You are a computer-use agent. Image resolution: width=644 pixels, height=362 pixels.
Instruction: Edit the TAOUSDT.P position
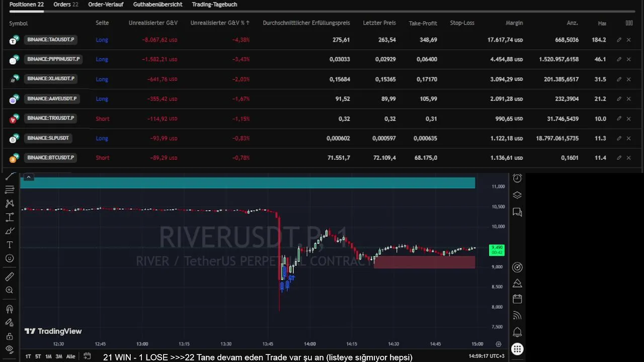(619, 40)
